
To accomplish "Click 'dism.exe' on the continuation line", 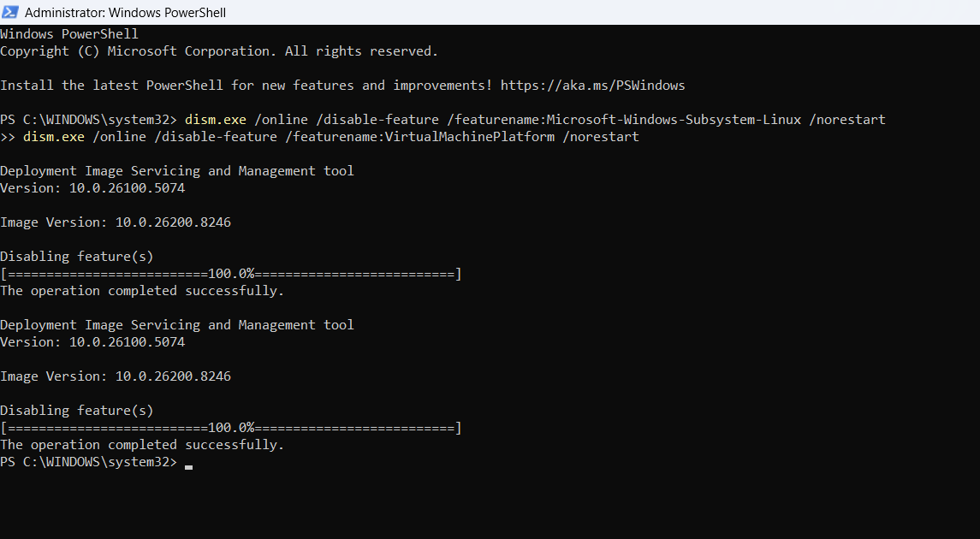I will (54, 137).
